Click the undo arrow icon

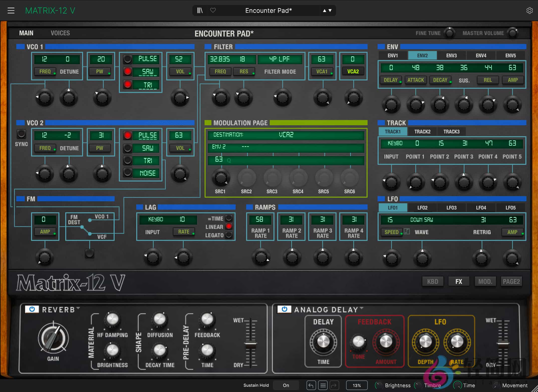click(x=311, y=385)
